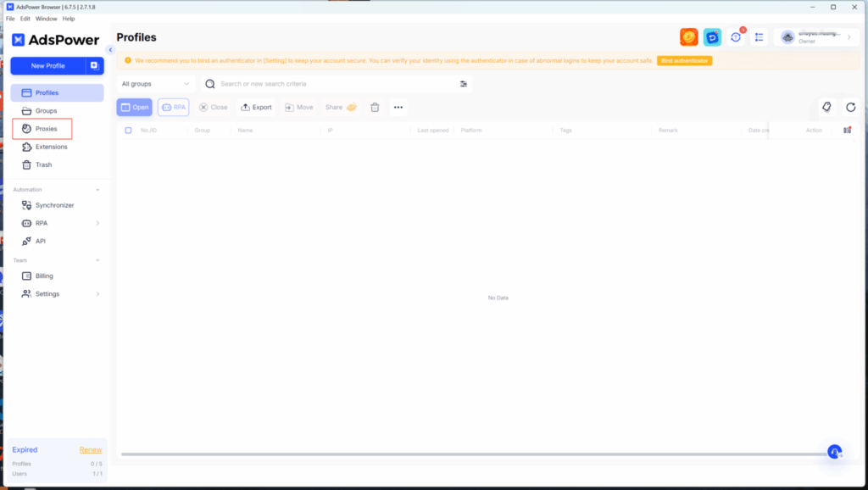Click the RPA toolbar button
The width and height of the screenshot is (868, 490).
tap(173, 108)
